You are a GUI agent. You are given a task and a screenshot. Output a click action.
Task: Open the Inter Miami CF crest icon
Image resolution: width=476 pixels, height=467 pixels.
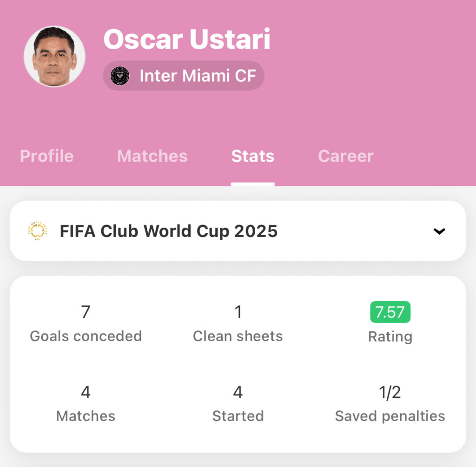(x=119, y=76)
